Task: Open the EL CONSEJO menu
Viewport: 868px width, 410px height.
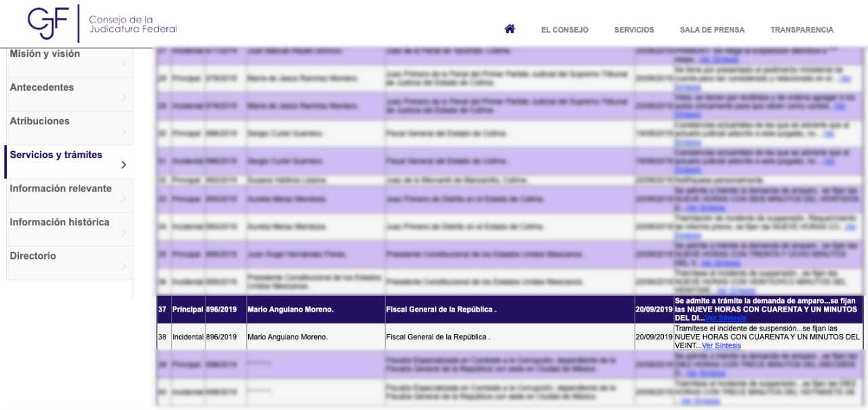Action: click(564, 30)
